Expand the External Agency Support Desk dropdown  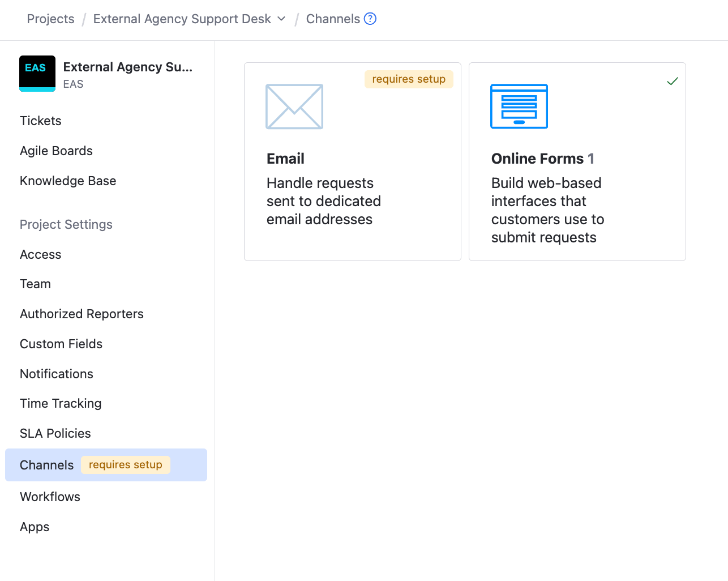[281, 19]
